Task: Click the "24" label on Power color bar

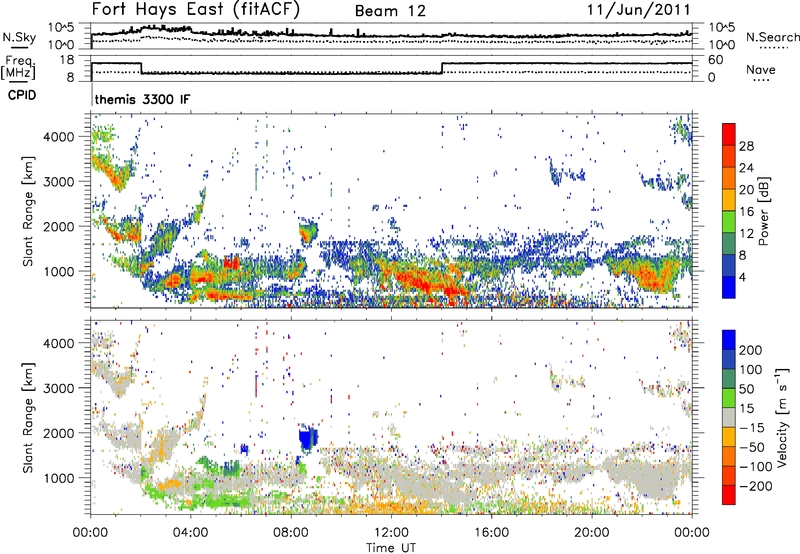Action: [x=746, y=168]
